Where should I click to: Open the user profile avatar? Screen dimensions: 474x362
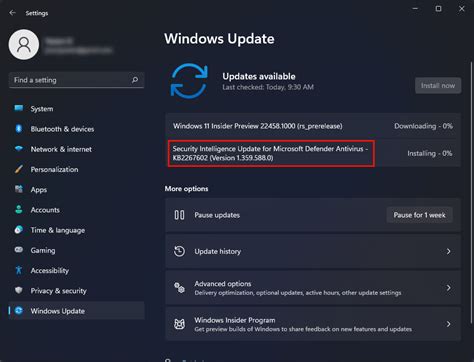point(24,45)
